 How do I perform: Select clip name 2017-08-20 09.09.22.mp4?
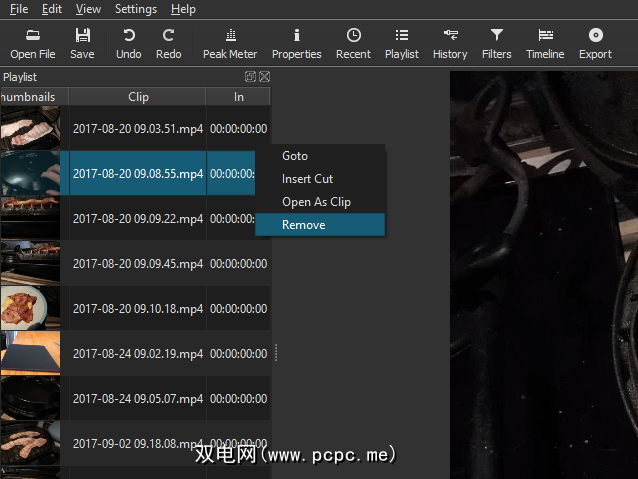[x=138, y=219]
